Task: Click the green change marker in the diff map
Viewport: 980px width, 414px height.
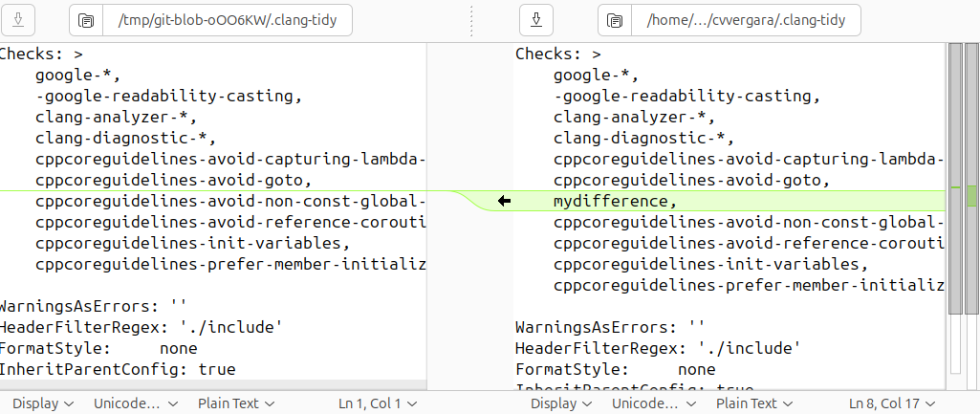Action: 971,195
